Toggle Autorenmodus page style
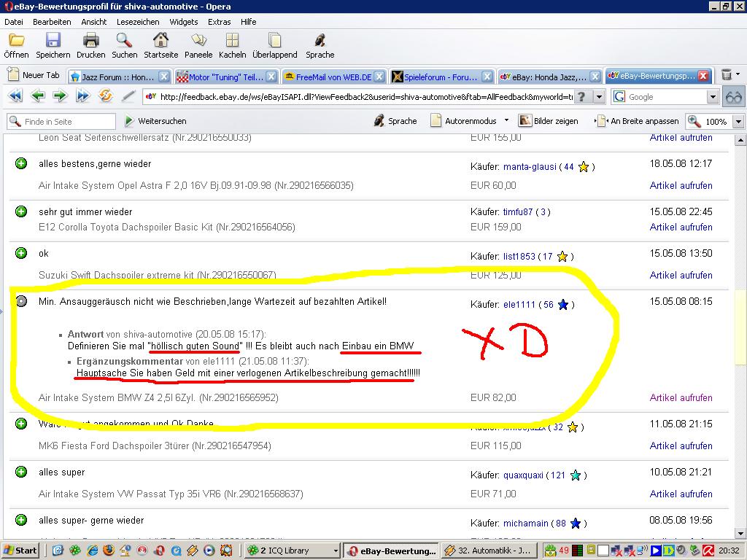This screenshot has width=747, height=560. point(463,121)
